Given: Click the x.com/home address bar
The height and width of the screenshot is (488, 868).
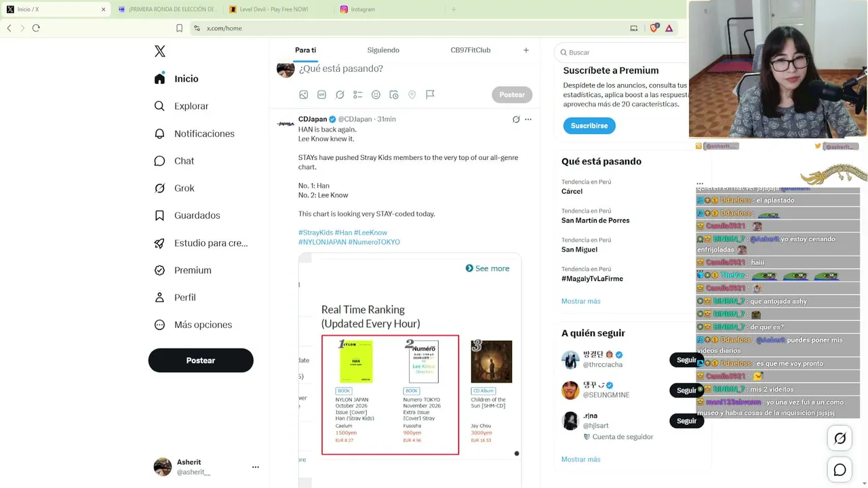Looking at the screenshot, I should (407, 28).
